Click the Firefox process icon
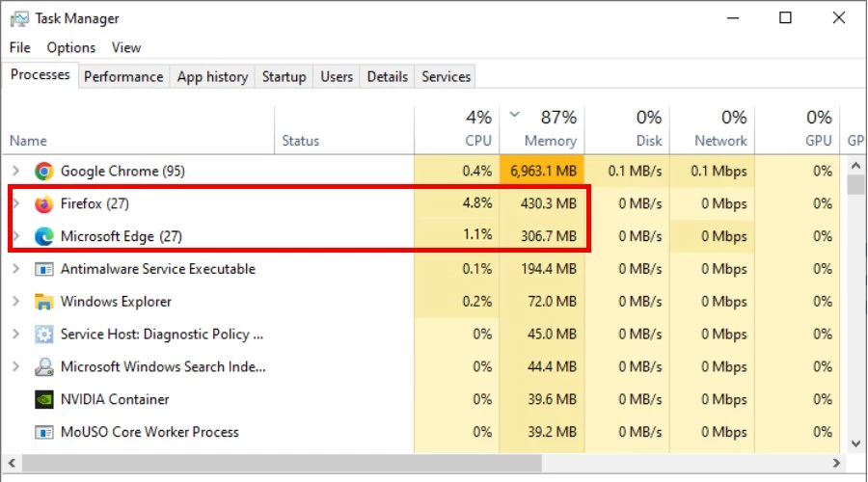 click(x=43, y=204)
